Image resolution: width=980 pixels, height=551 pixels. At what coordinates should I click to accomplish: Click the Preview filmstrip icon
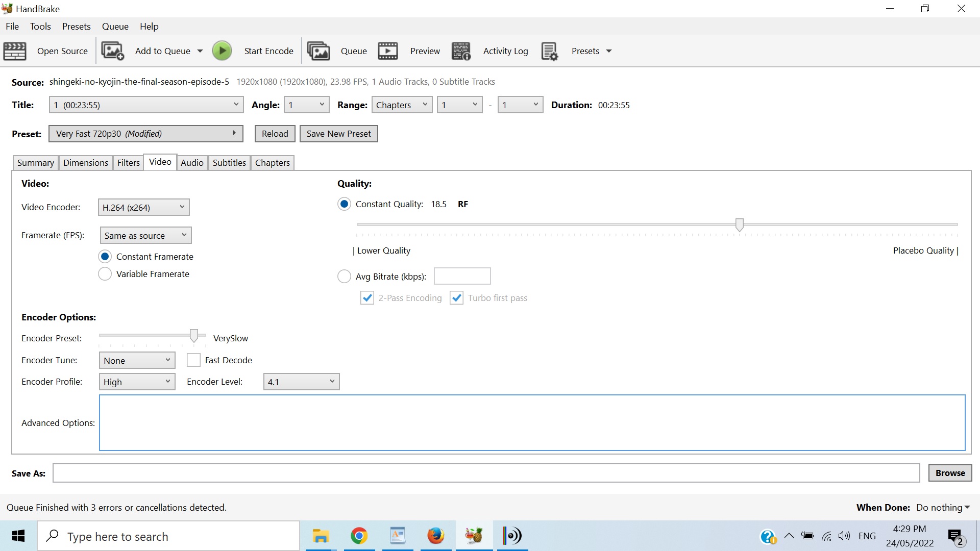(x=388, y=51)
